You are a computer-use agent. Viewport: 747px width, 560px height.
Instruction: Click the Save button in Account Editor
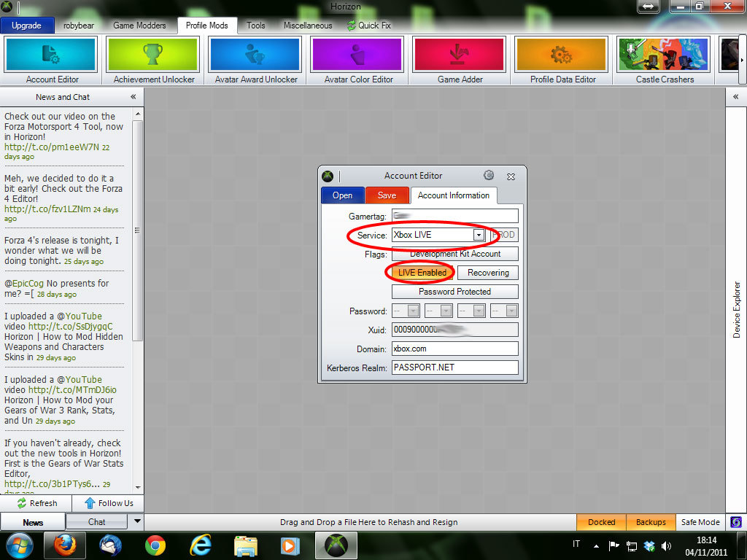tap(387, 195)
